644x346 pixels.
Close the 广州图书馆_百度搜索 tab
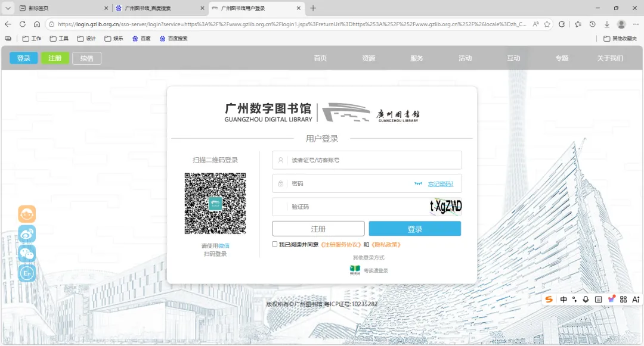click(x=202, y=8)
